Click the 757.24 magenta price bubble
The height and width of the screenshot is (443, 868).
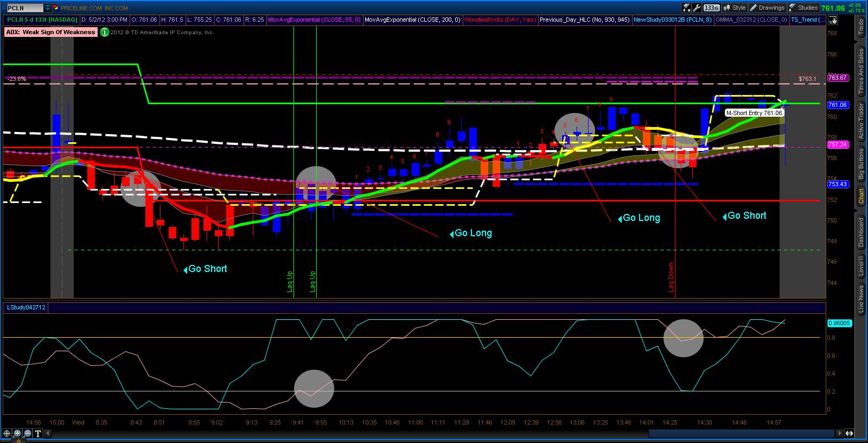838,144
